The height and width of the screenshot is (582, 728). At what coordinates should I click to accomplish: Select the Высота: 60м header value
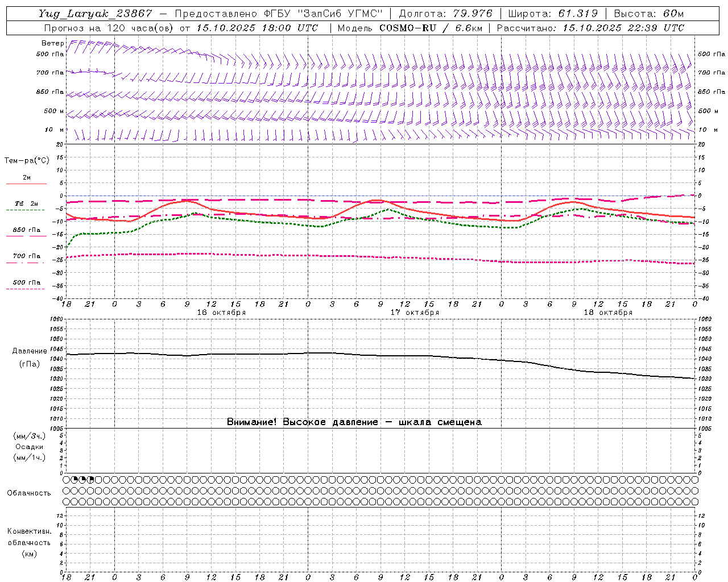[648, 14]
